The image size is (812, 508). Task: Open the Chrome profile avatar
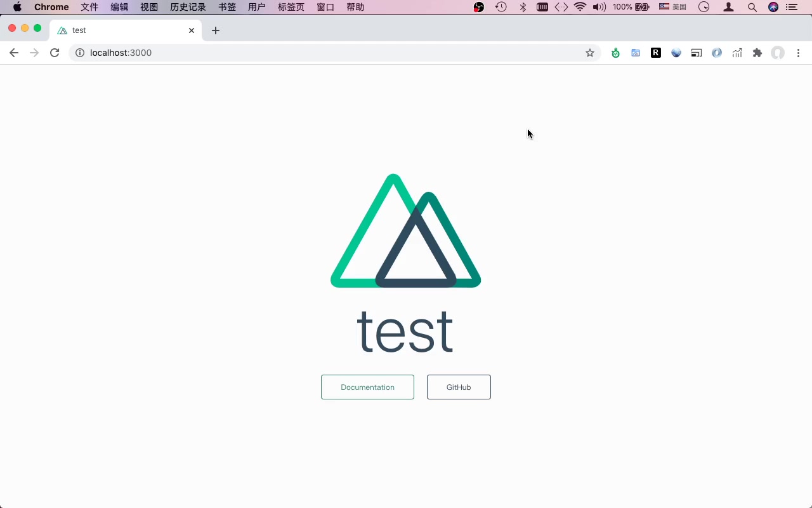coord(778,53)
